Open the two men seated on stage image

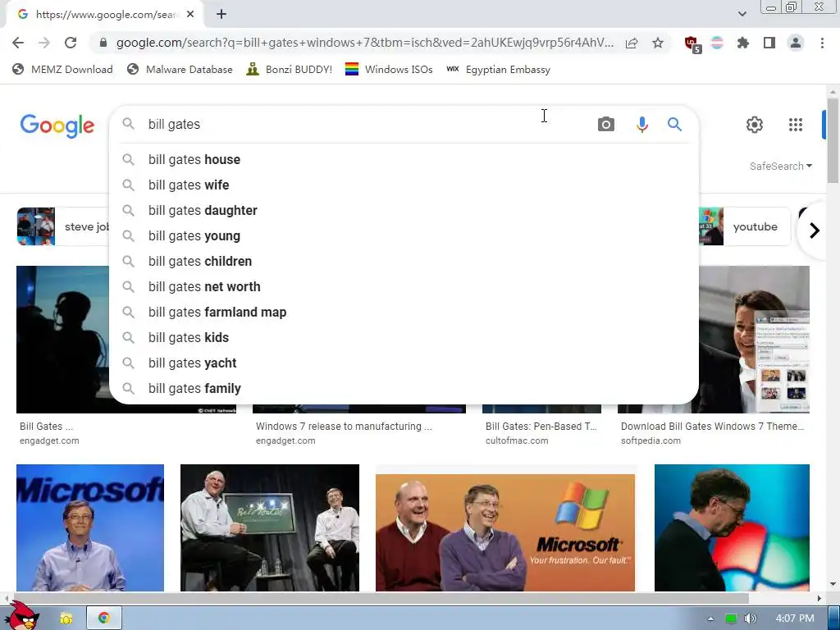point(269,527)
